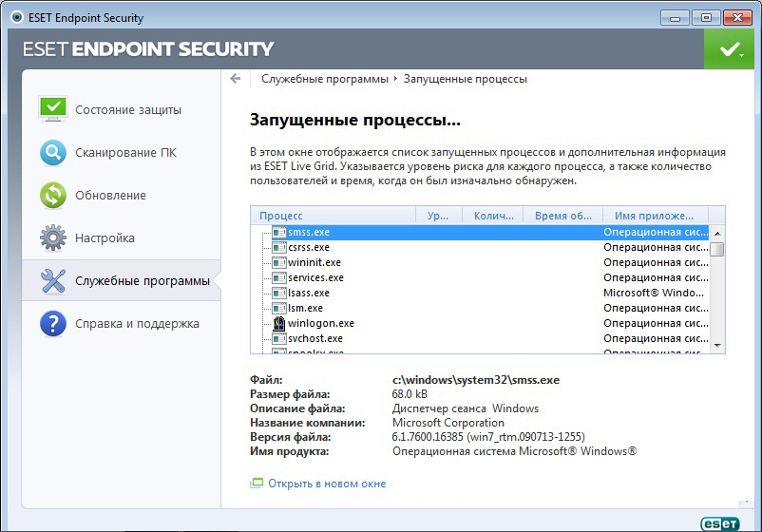
Task: Click the Protection status monitor icon
Action: (53, 109)
